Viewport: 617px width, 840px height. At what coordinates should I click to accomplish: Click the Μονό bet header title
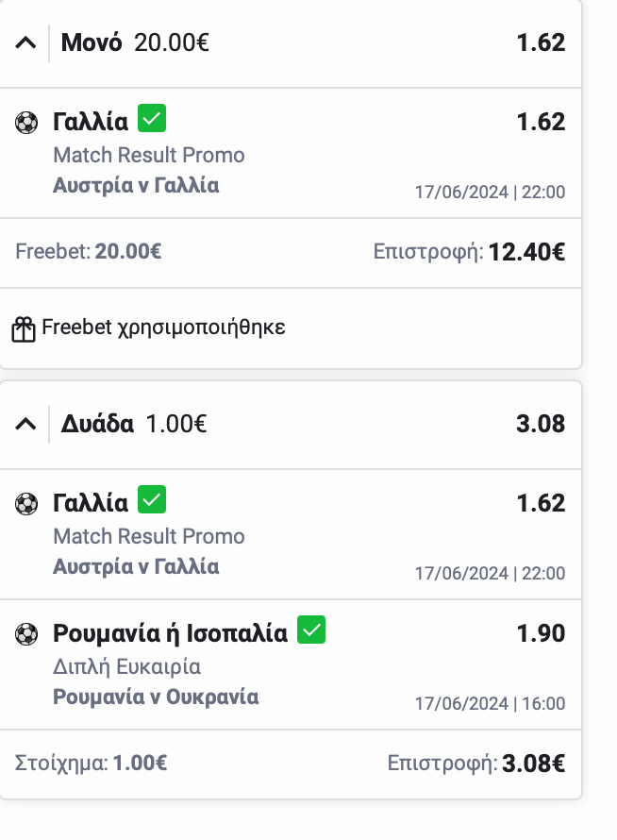tap(92, 42)
